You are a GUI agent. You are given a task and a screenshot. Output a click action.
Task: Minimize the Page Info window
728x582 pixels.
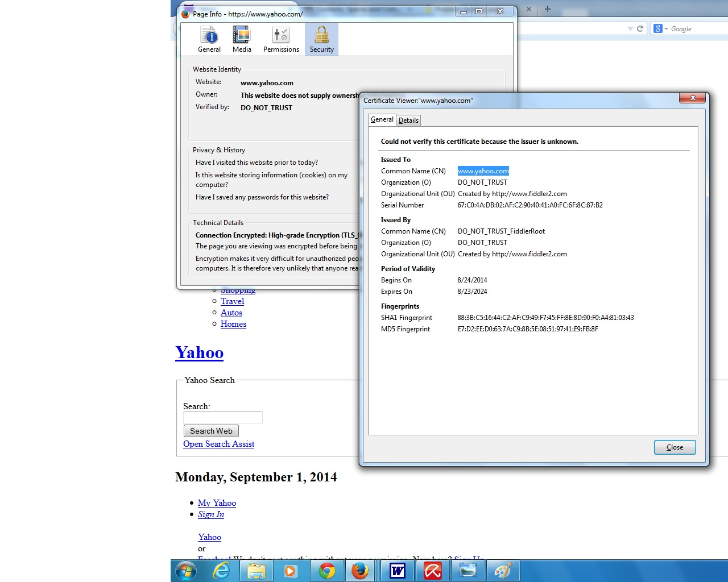click(x=464, y=11)
